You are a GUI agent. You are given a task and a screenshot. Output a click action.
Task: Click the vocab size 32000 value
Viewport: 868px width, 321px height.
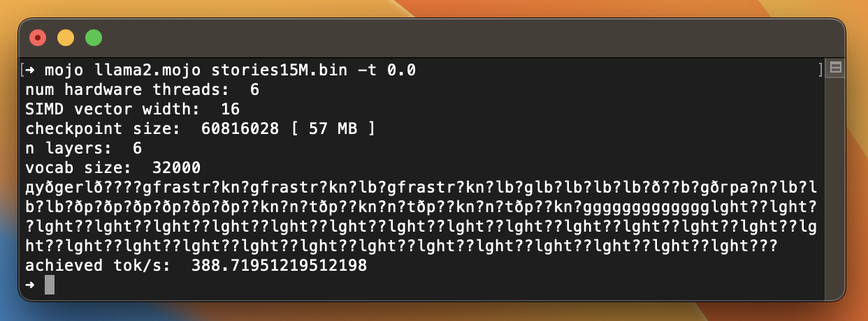coord(176,167)
